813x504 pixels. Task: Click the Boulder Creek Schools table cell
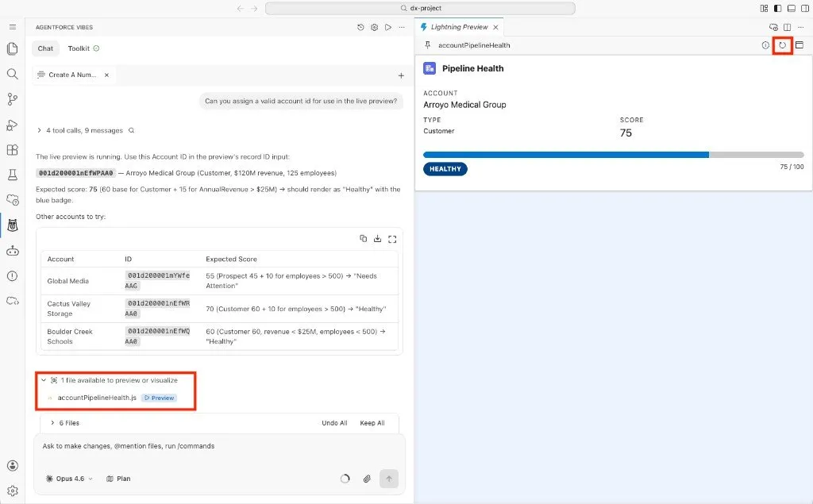(70, 337)
